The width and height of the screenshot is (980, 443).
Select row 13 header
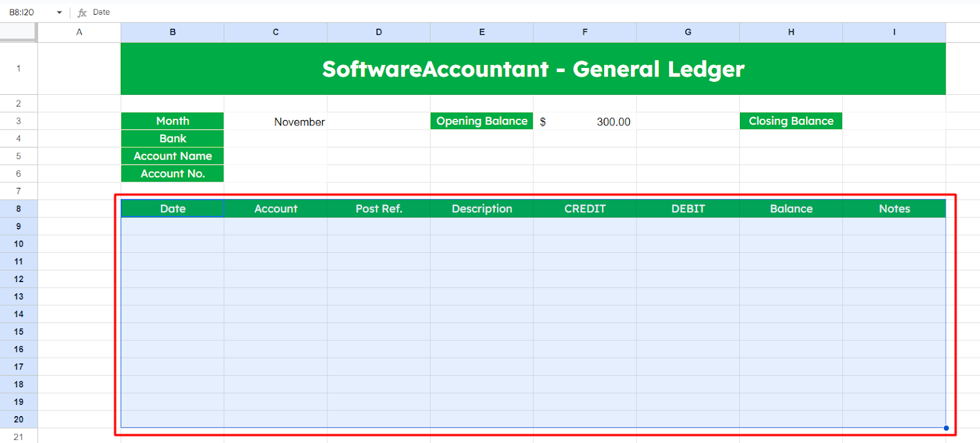coord(18,297)
